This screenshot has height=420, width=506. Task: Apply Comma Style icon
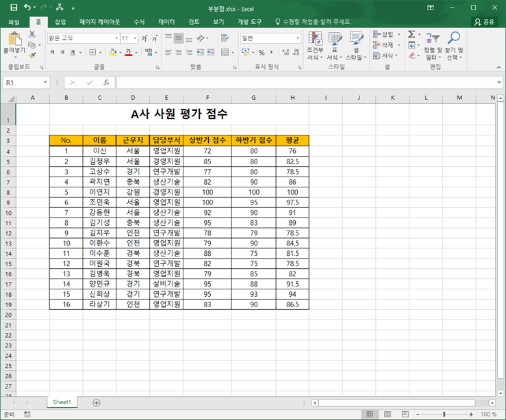(271, 52)
